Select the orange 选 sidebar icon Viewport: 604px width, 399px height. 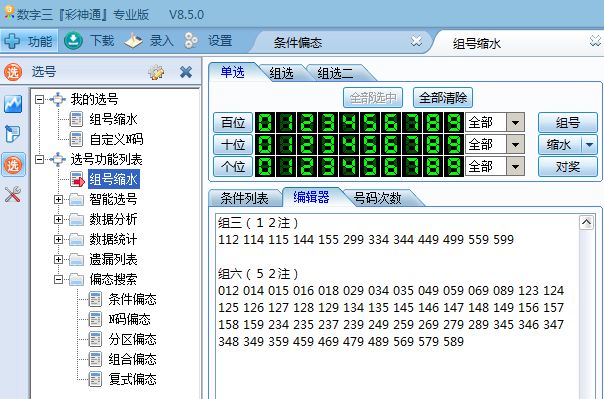[13, 165]
